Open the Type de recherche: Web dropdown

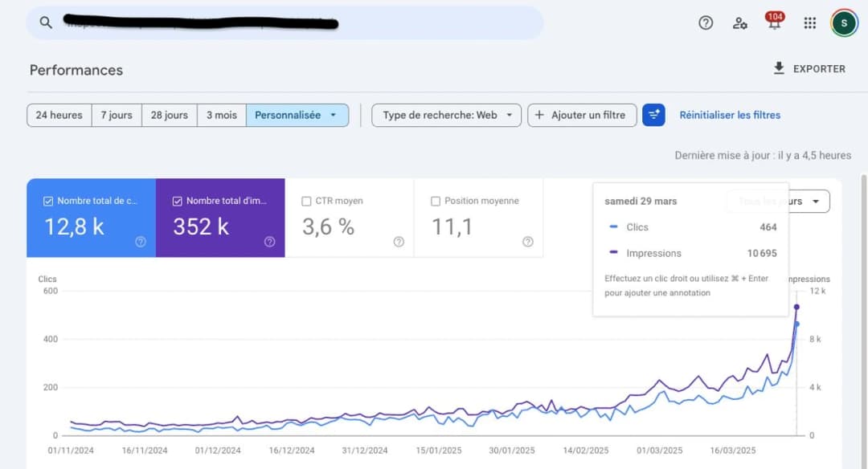point(446,115)
